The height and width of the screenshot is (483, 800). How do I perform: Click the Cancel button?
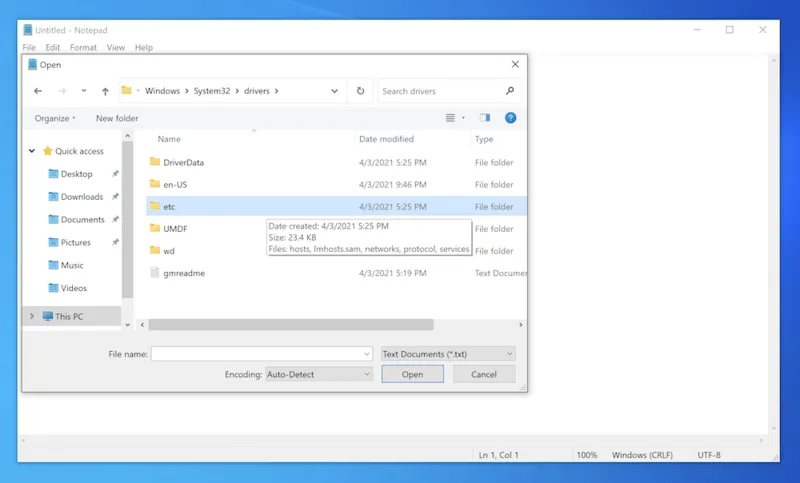(x=484, y=374)
